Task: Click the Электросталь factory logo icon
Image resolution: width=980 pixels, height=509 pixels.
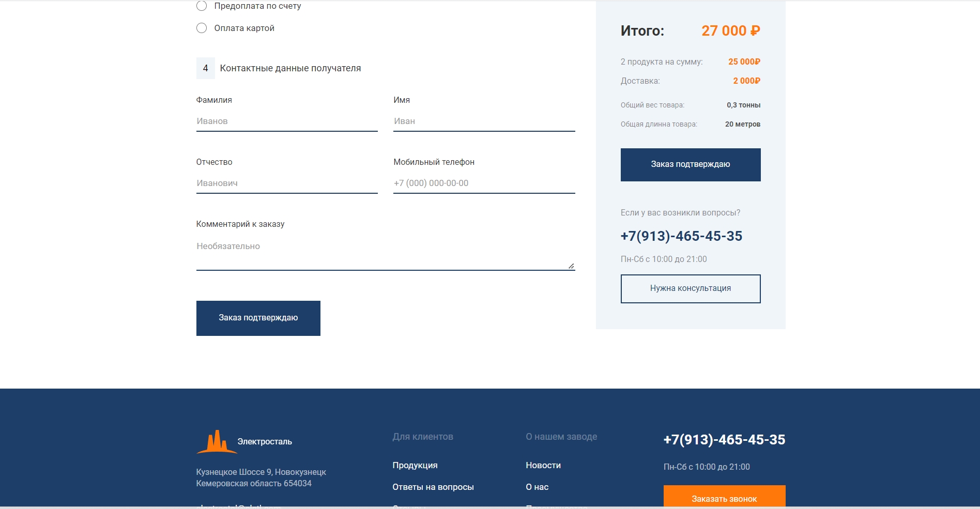Action: [x=217, y=442]
